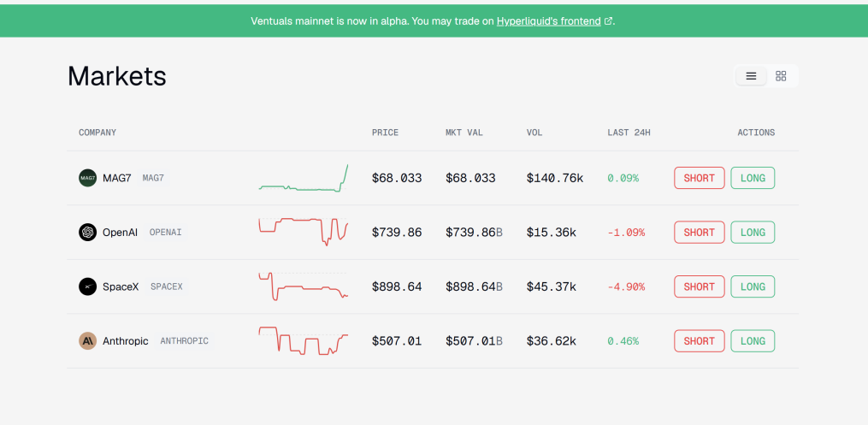Sort by LAST 24H column header
Screen dimensions: 868x425
click(x=629, y=133)
